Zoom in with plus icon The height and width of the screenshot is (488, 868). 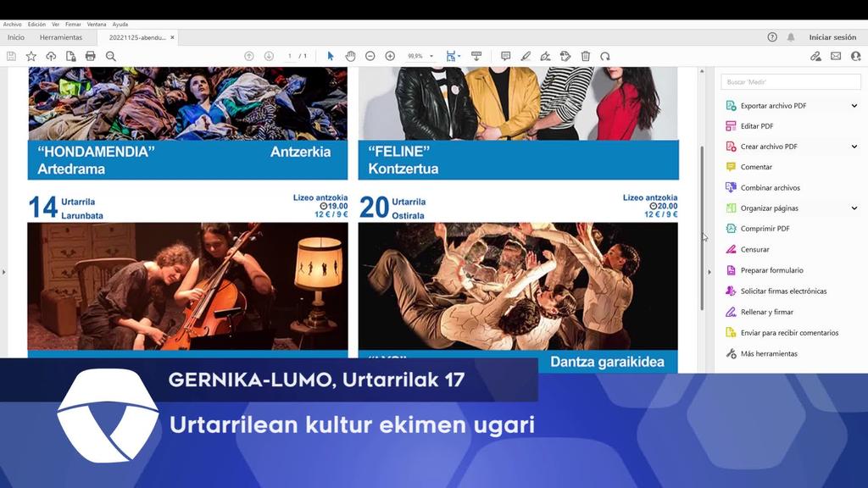click(390, 56)
